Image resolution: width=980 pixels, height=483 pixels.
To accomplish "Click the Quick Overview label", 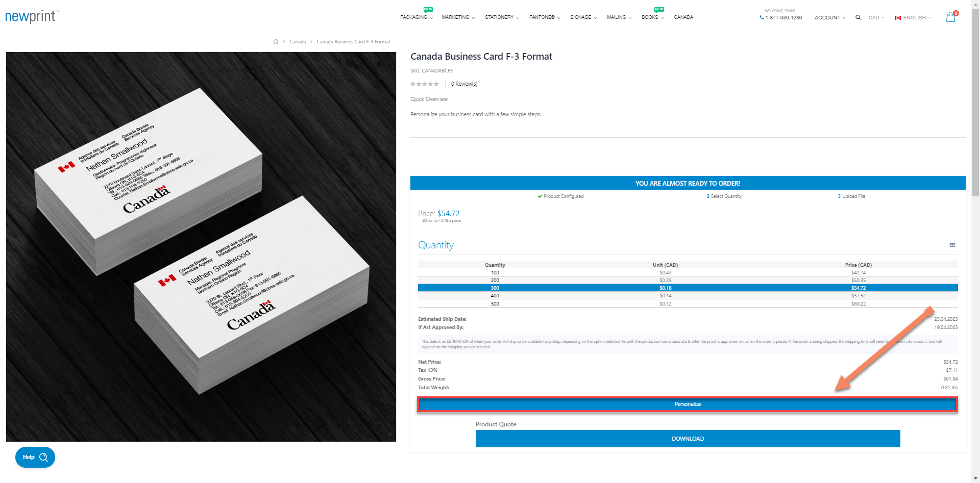I will coord(429,99).
